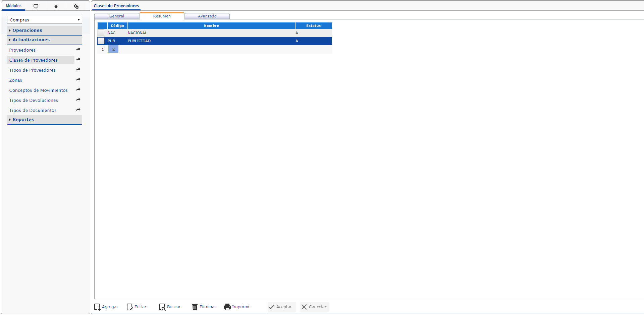The image size is (644, 315).
Task: Sort by the Estatus column header
Action: (x=314, y=25)
